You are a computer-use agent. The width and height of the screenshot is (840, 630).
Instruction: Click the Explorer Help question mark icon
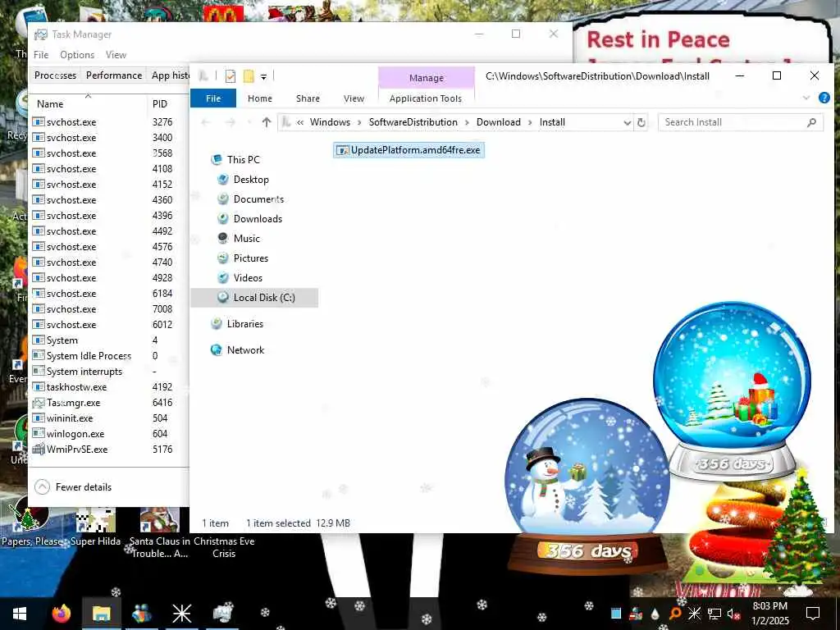tap(824, 98)
